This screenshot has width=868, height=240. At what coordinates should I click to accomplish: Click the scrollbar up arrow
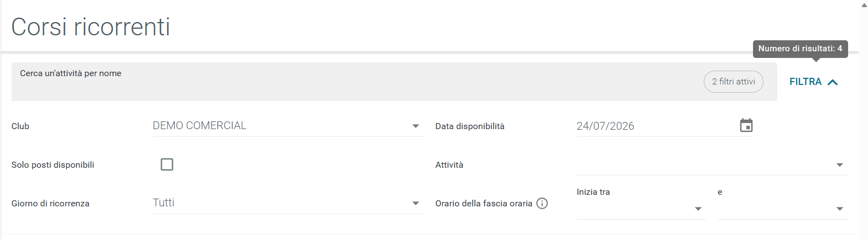click(864, 4)
